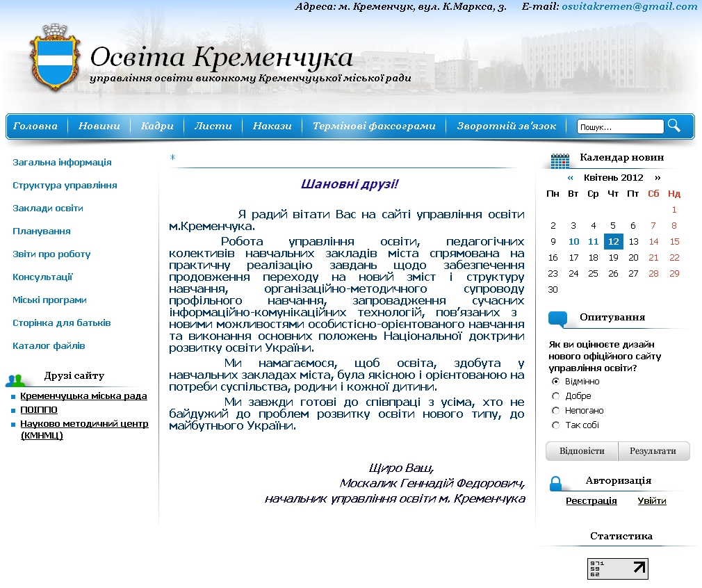Viewport: 702px width, 588px height.
Task: Open the Новини menu item
Action: coord(99,126)
